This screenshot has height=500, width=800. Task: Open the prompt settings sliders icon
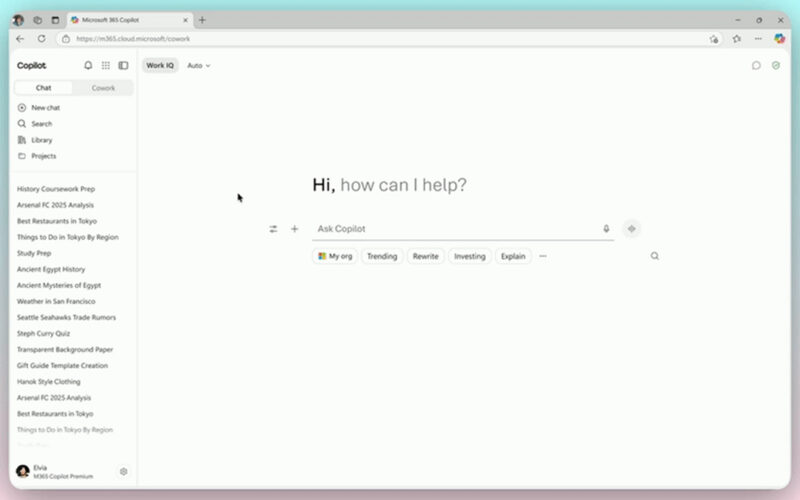tap(273, 229)
